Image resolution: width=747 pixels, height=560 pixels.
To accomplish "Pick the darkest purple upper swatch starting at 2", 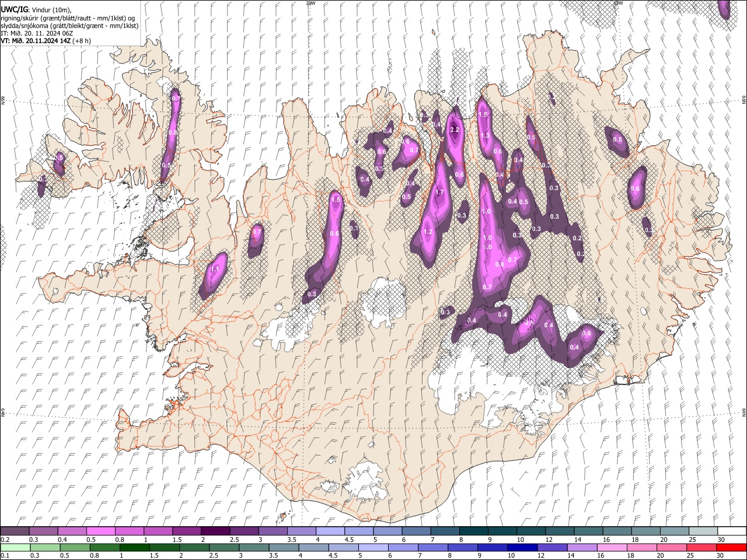I will (x=215, y=531).
